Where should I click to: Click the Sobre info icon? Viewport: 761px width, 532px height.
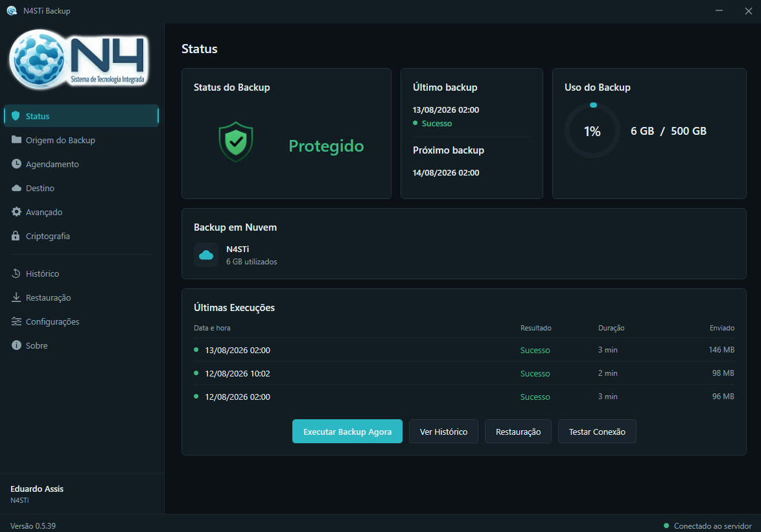tap(16, 345)
